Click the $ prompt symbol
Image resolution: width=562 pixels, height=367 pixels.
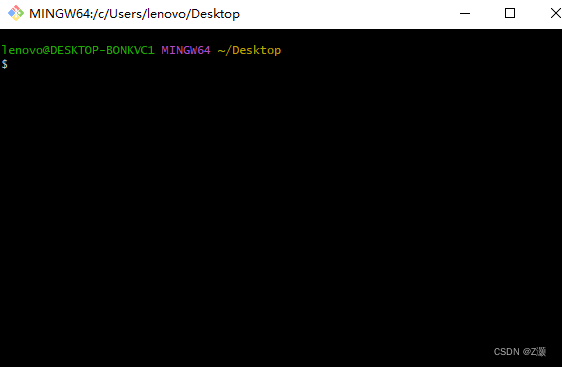4,64
